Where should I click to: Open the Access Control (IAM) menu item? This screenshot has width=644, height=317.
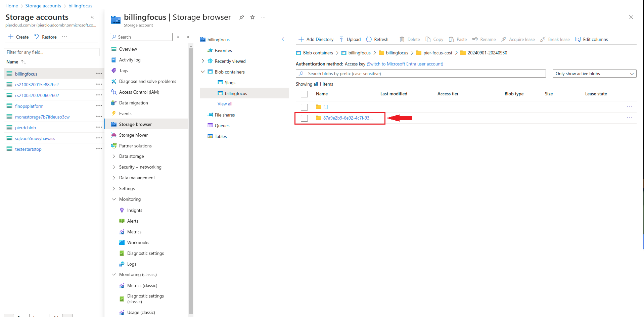(x=139, y=92)
